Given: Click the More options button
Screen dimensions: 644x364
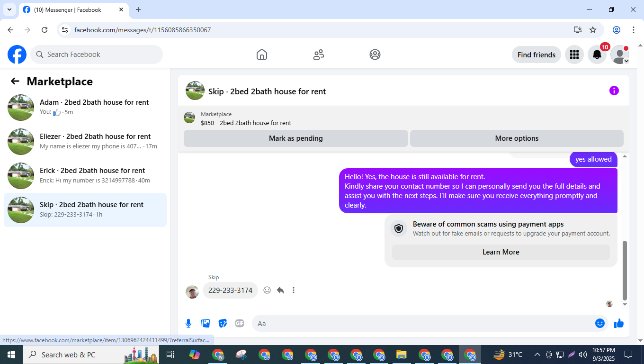Looking at the screenshot, I should (x=517, y=138).
